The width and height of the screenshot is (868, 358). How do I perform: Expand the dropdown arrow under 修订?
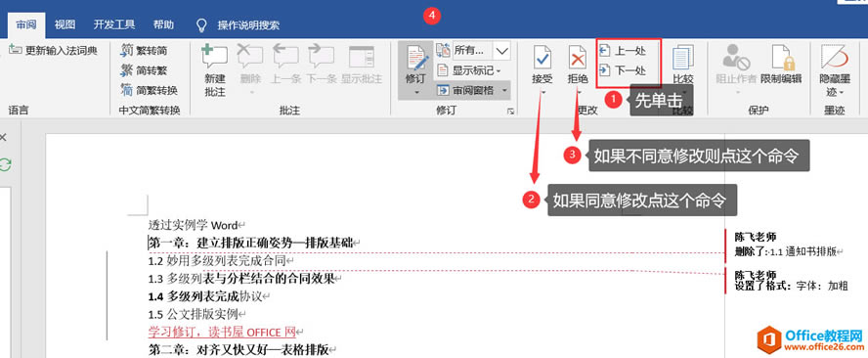pyautogui.click(x=415, y=92)
